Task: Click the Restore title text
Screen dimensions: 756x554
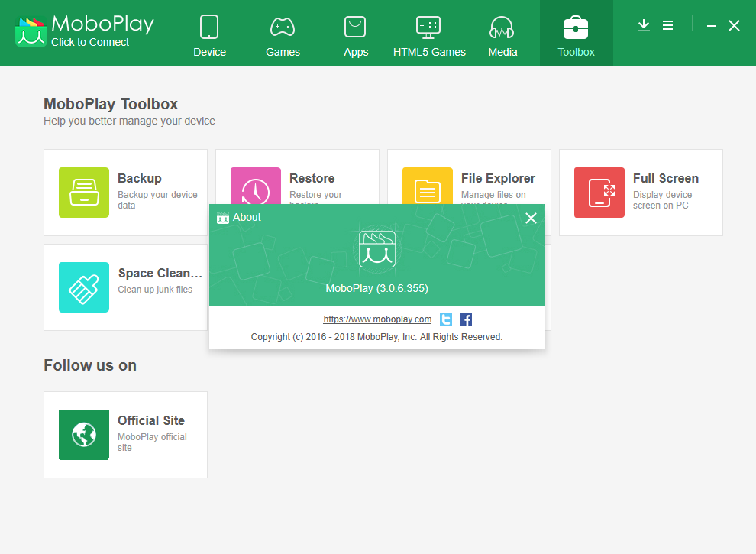Action: (312, 178)
